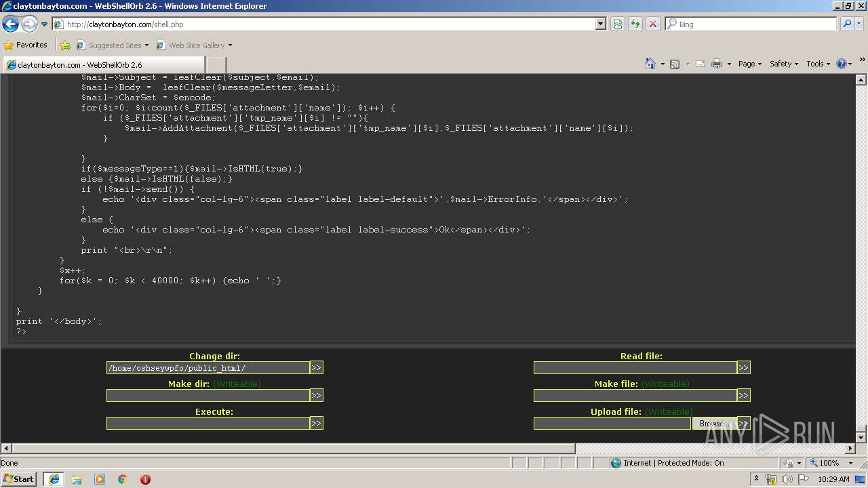Click the Compatibility View icon

click(618, 24)
